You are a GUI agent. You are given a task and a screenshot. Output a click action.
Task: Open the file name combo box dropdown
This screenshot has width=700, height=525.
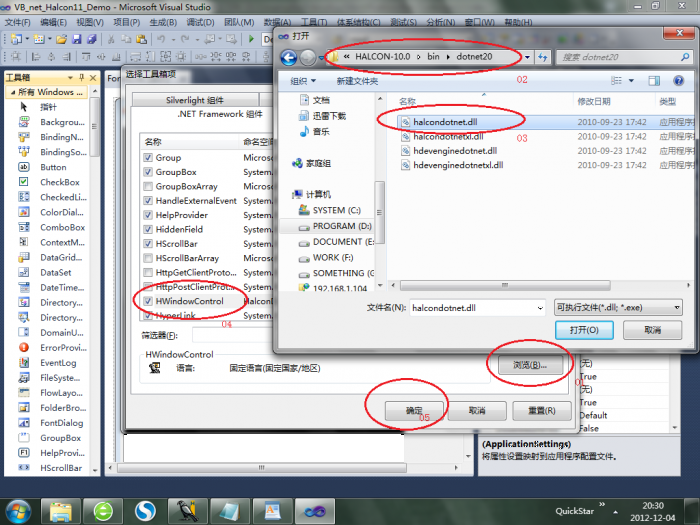tap(540, 308)
